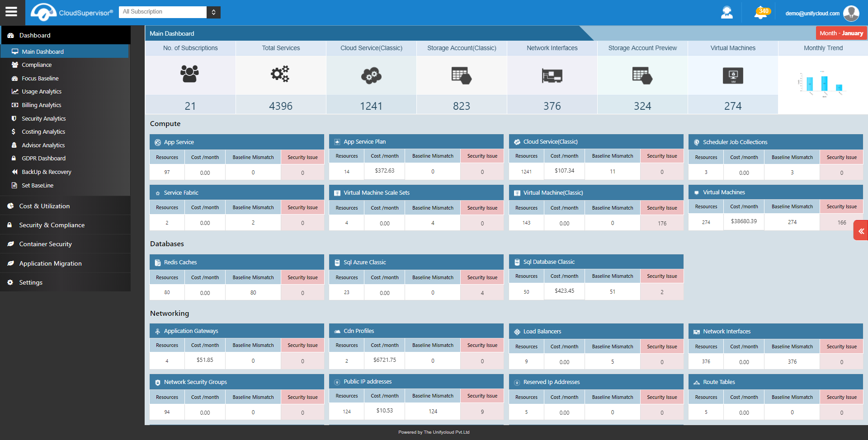Open Compliance sidebar item

[x=37, y=65]
